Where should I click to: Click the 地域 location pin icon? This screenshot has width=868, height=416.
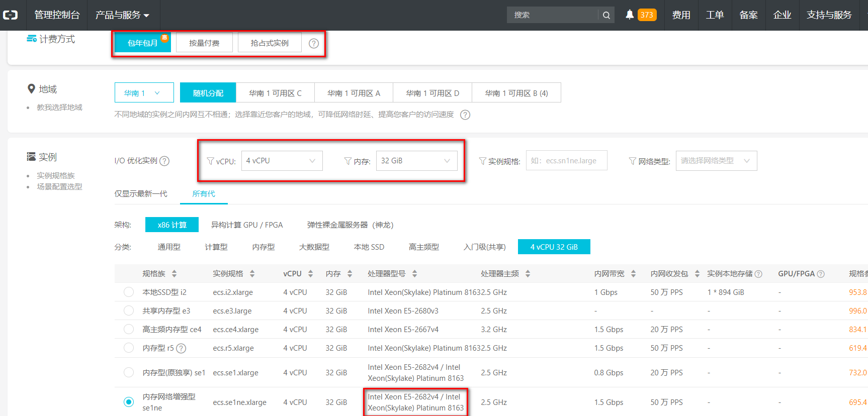[x=31, y=89]
